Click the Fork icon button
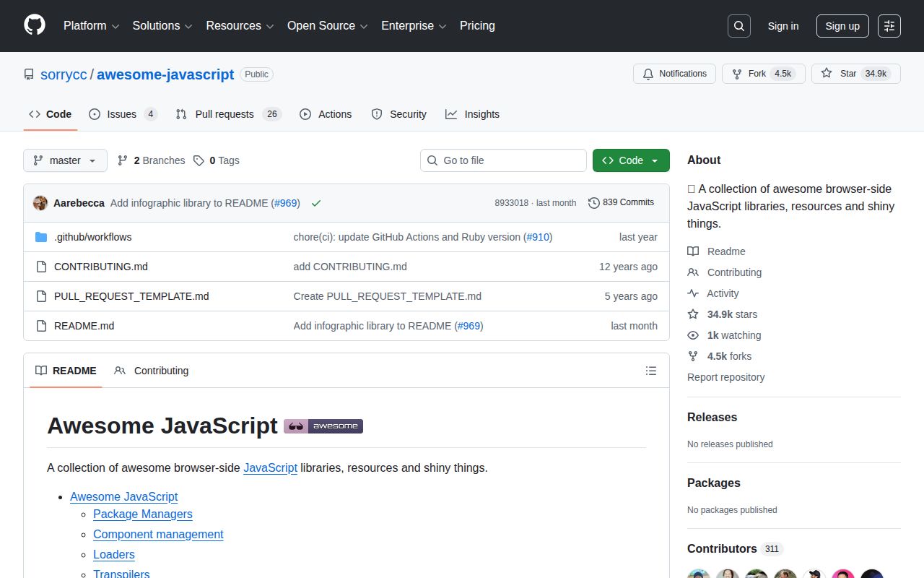This screenshot has height=578, width=924. (736, 73)
